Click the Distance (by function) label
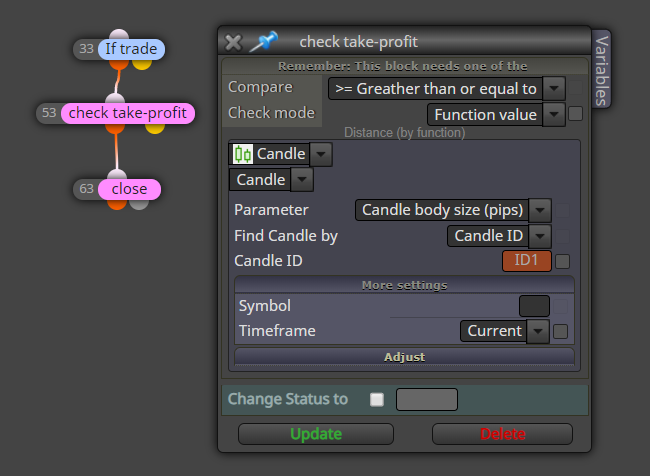 click(405, 133)
